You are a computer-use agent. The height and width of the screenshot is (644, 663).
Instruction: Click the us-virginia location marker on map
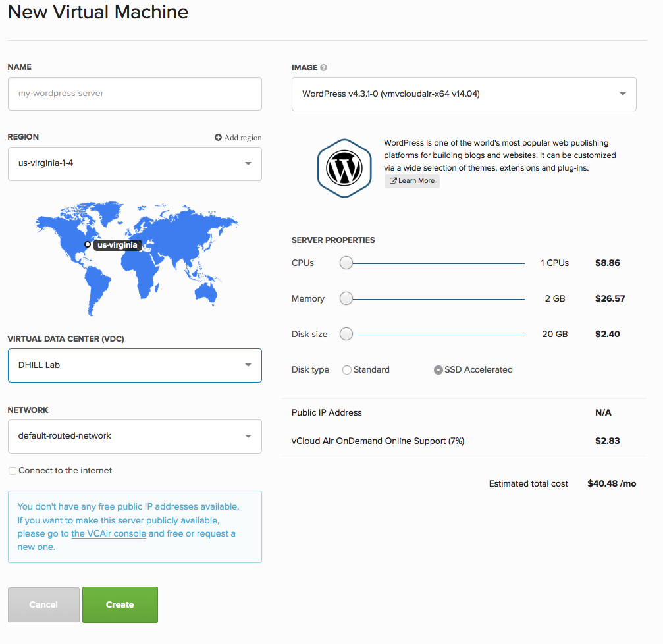tap(87, 244)
